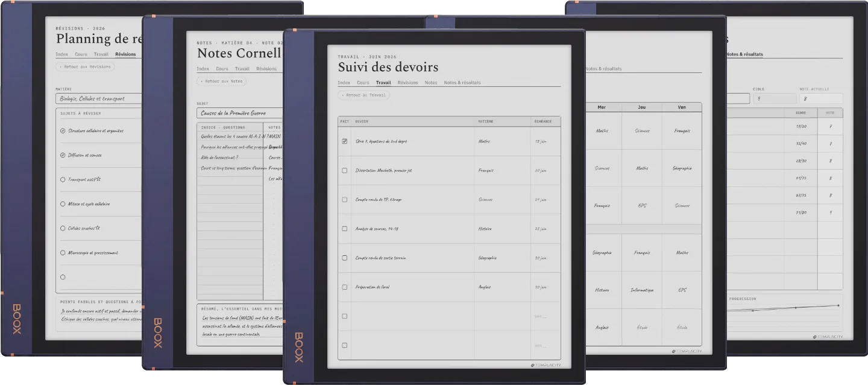Open the Index tab in Planning de révisions

pos(62,54)
